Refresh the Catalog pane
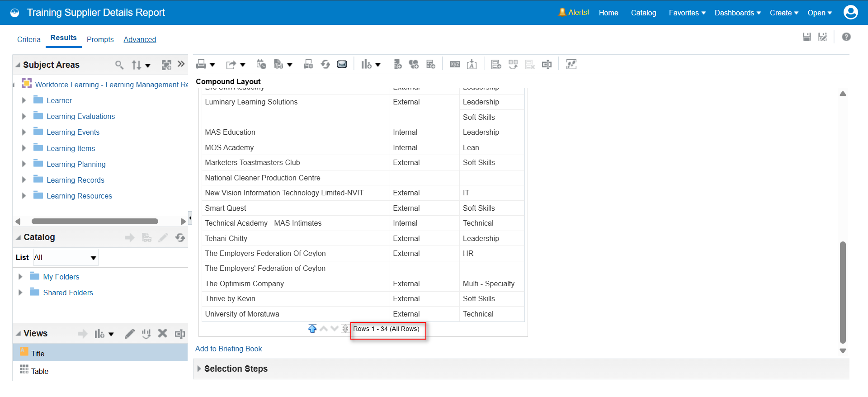The width and height of the screenshot is (868, 397). click(x=180, y=238)
